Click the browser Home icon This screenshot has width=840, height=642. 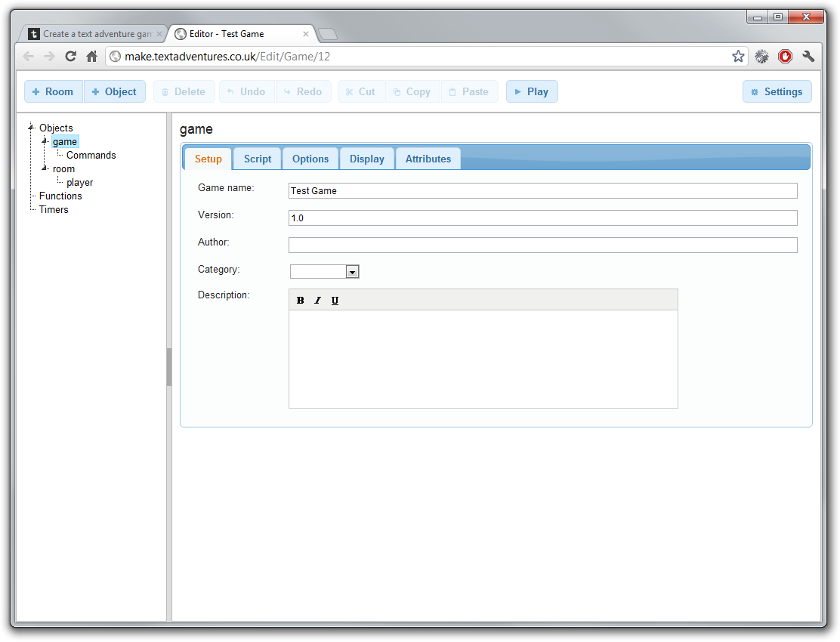coord(91,56)
